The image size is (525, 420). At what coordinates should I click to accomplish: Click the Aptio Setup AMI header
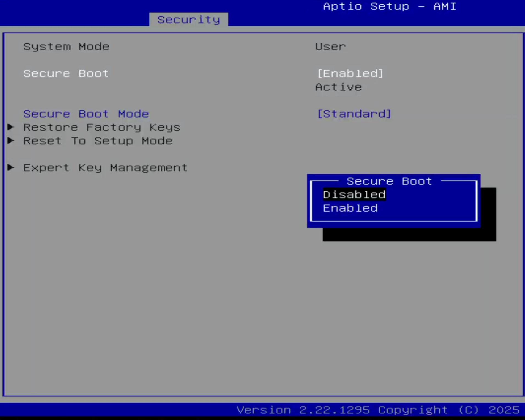click(390, 6)
